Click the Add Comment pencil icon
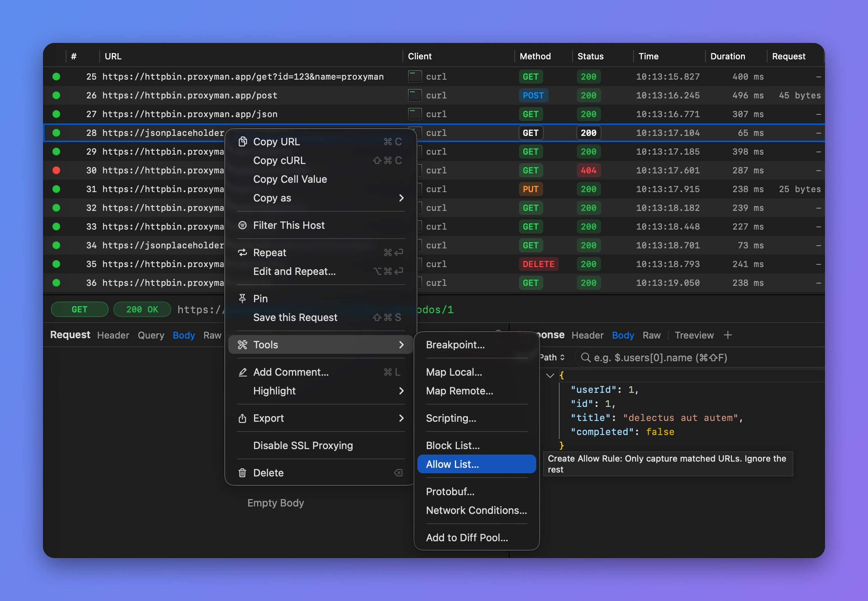 [243, 372]
